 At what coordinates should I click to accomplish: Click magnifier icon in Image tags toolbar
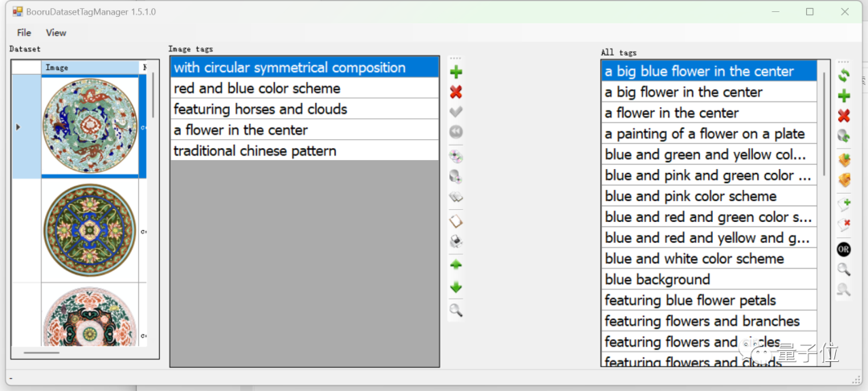point(457,311)
